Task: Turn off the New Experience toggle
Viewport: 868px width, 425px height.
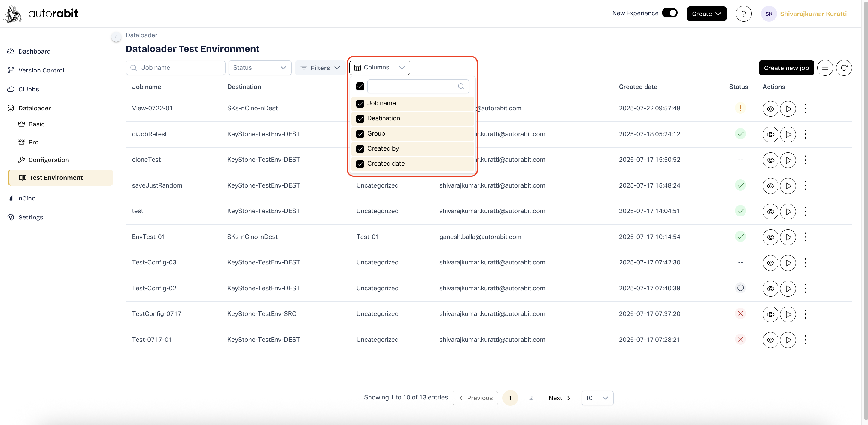Action: (669, 13)
